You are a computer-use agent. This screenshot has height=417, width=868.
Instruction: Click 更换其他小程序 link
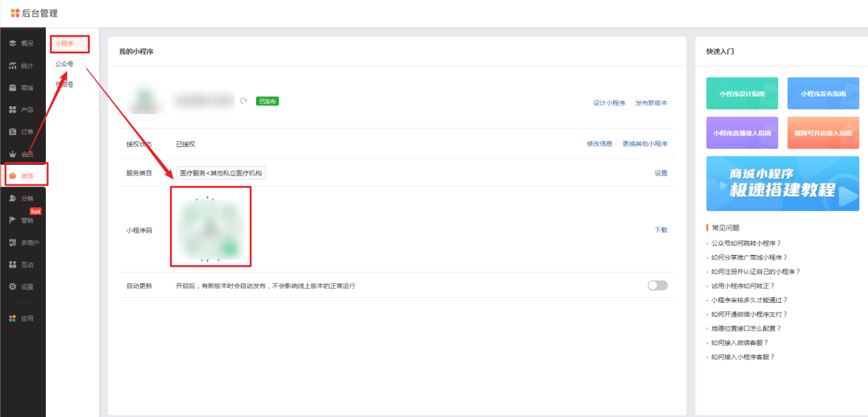pyautogui.click(x=645, y=144)
